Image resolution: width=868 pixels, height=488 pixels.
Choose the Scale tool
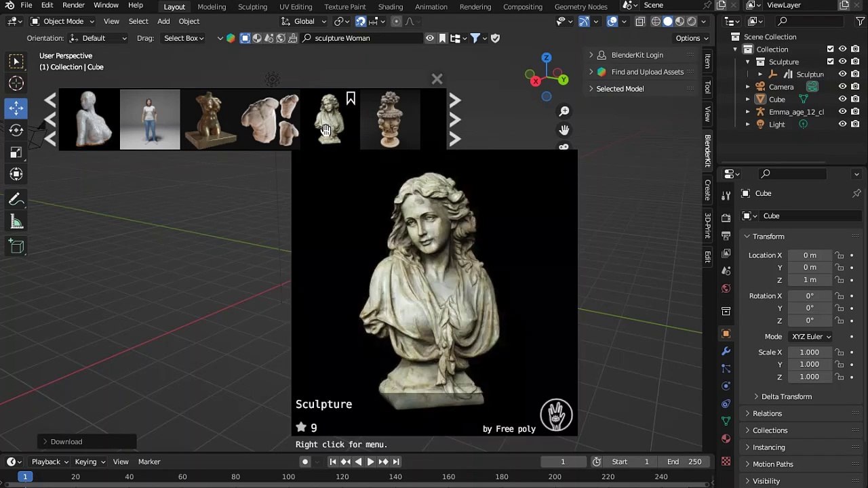click(16, 152)
